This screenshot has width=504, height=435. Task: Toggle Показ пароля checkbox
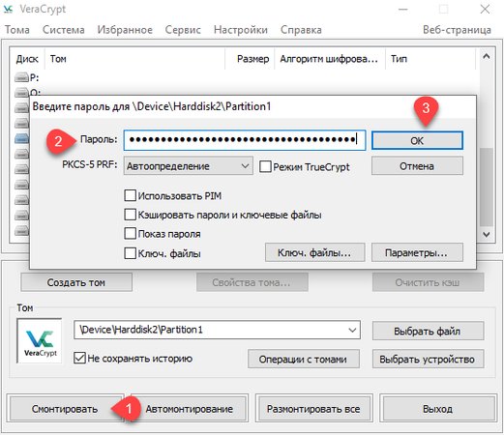tap(130, 234)
